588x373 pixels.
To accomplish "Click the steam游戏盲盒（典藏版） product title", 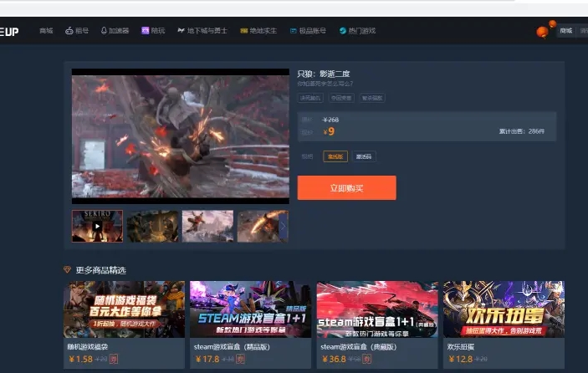I will (x=359, y=347).
